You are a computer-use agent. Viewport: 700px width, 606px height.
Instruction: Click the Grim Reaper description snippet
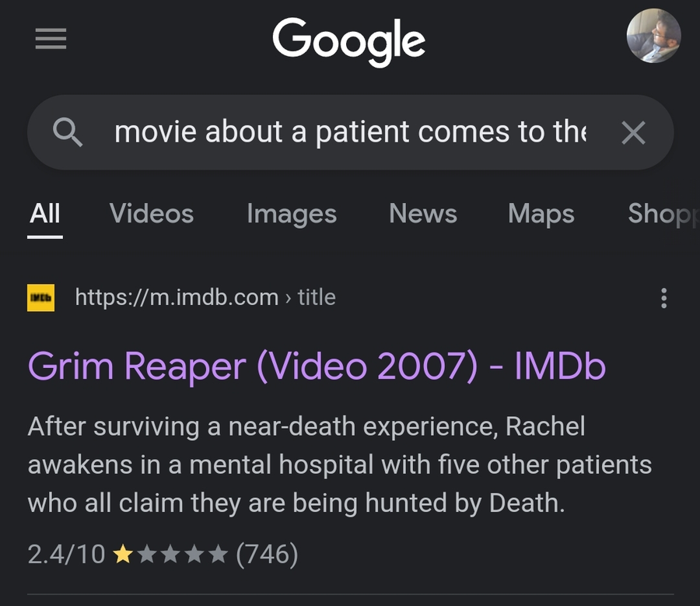pos(339,464)
